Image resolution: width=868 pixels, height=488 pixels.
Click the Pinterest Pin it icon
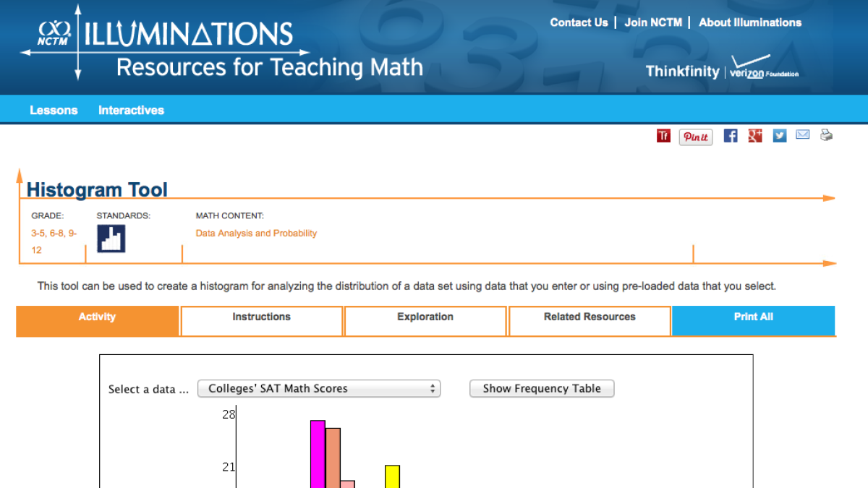coord(695,137)
